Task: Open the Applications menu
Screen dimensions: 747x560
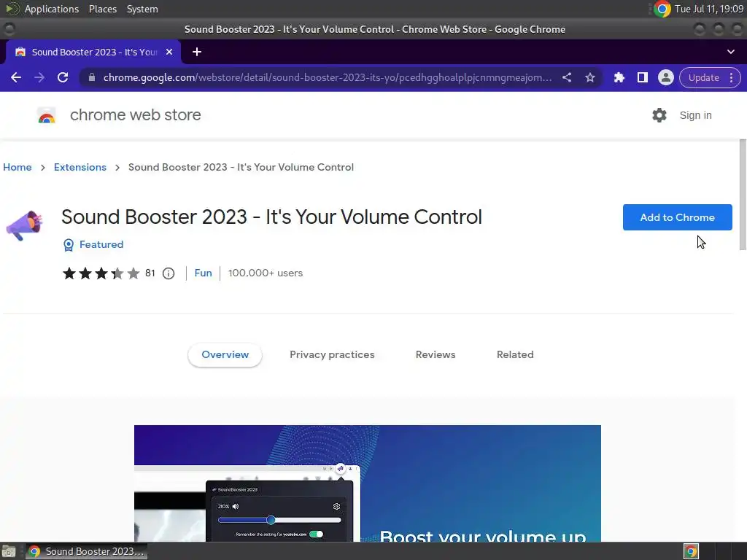Action: tap(52, 9)
